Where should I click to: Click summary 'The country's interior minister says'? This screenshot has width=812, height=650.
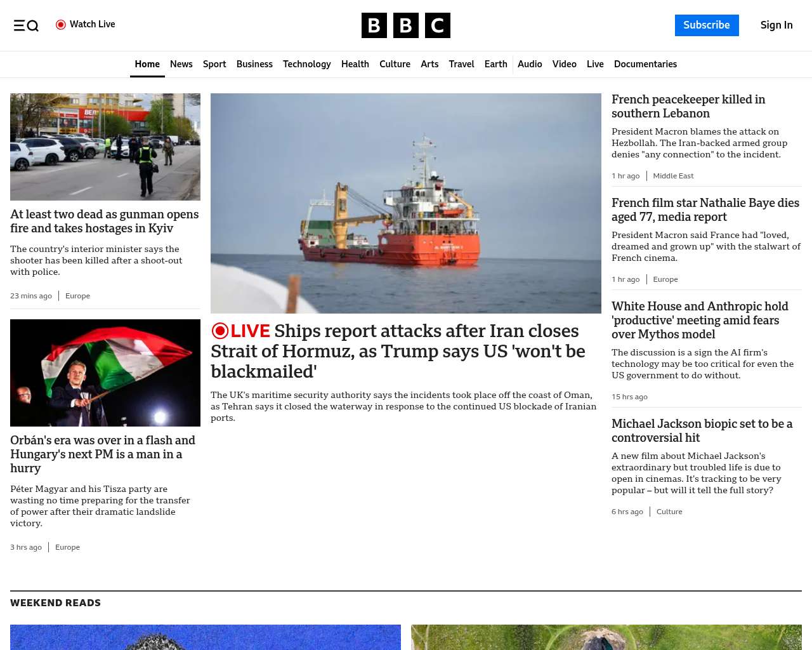click(x=96, y=260)
